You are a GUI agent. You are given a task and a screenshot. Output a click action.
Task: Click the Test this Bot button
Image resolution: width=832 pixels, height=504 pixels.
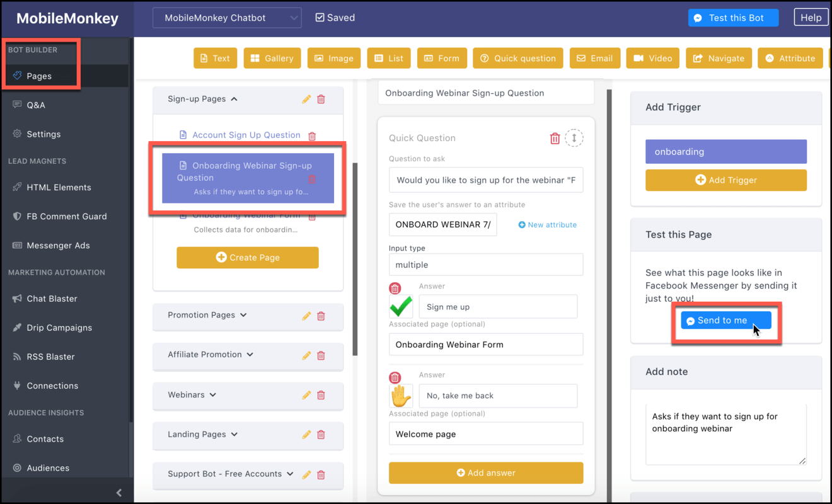[733, 18]
